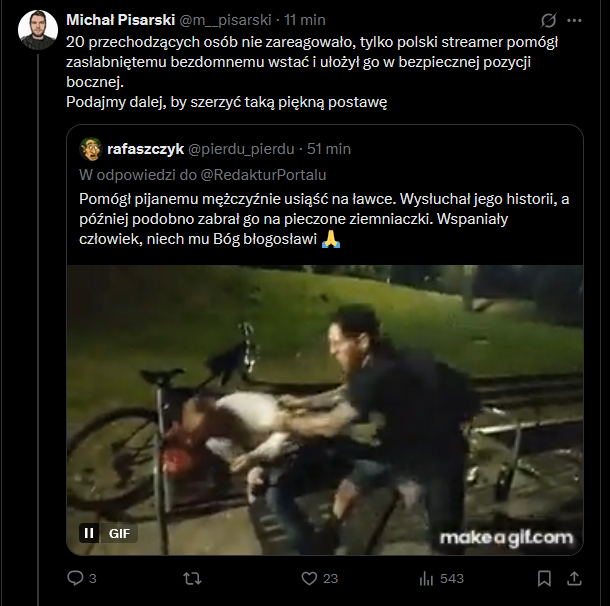Open the Grok icon beside more options
Screen dimensions: 610x606
click(x=548, y=20)
